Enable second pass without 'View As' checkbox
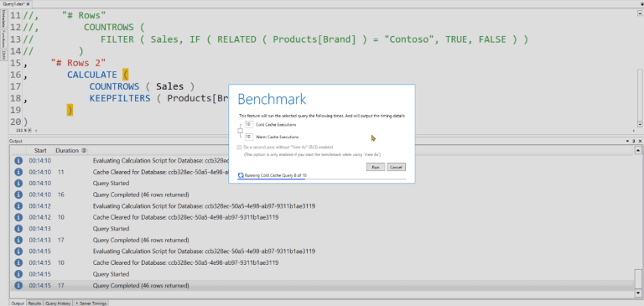Viewport: 644px width, 306px height. (240, 147)
